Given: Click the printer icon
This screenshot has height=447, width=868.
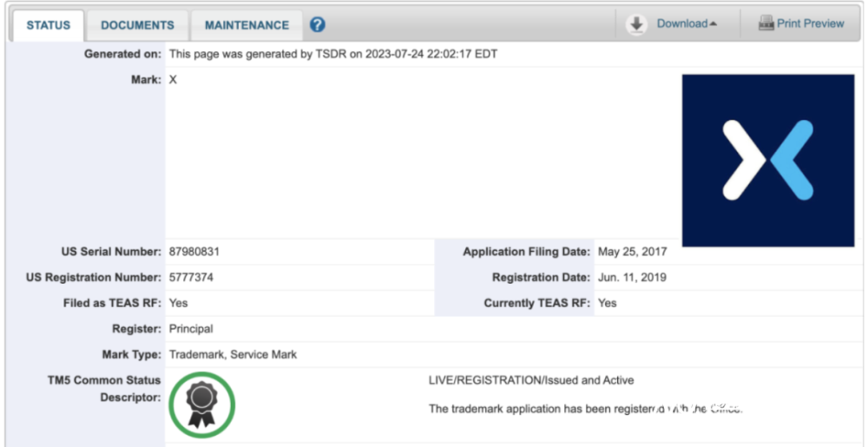Looking at the screenshot, I should click(766, 23).
